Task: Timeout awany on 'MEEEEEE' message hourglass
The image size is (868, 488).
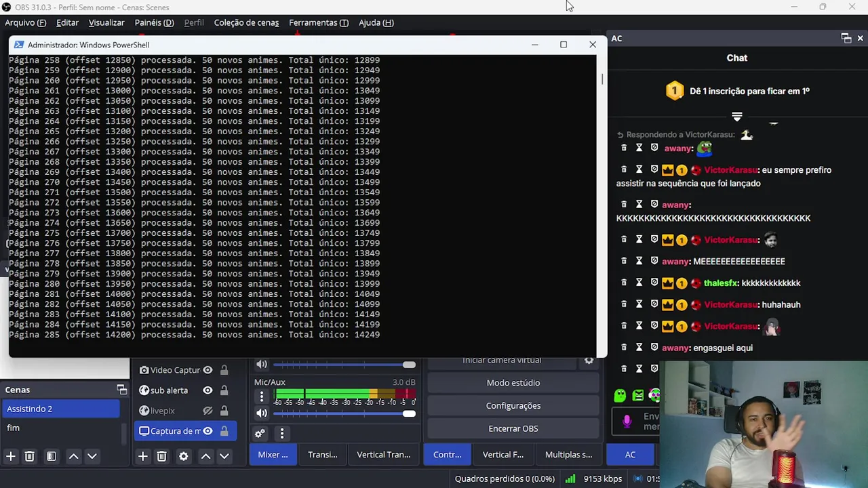Action: pyautogui.click(x=639, y=261)
